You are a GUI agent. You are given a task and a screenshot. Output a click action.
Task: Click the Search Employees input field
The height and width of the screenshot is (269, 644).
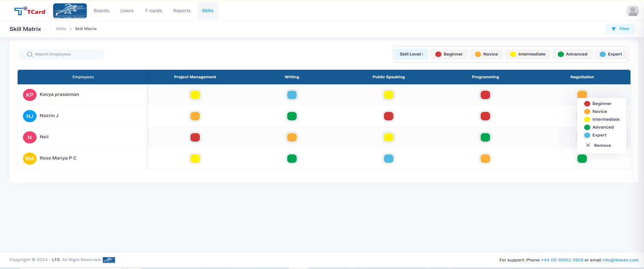pos(66,54)
